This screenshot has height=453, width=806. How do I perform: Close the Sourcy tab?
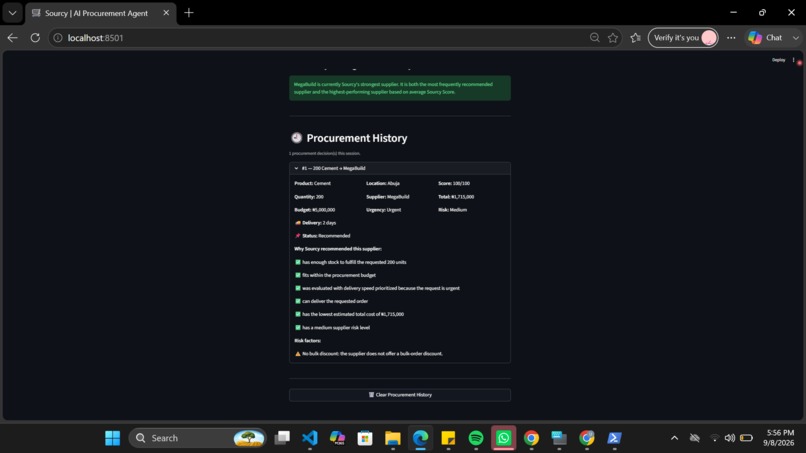pyautogui.click(x=166, y=13)
